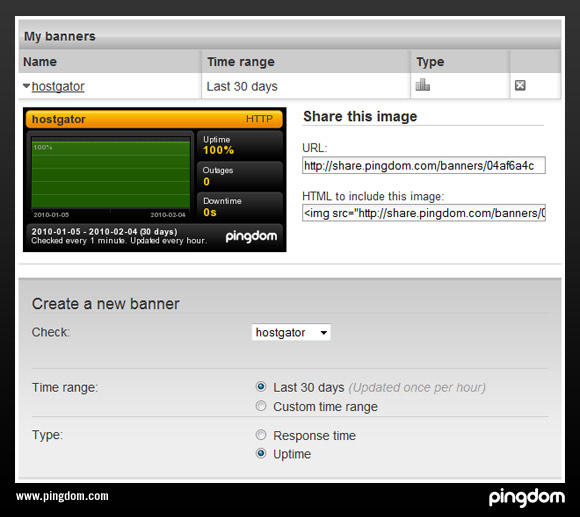Image resolution: width=580 pixels, height=517 pixels.
Task: Click the HTML to include image field
Action: (424, 213)
